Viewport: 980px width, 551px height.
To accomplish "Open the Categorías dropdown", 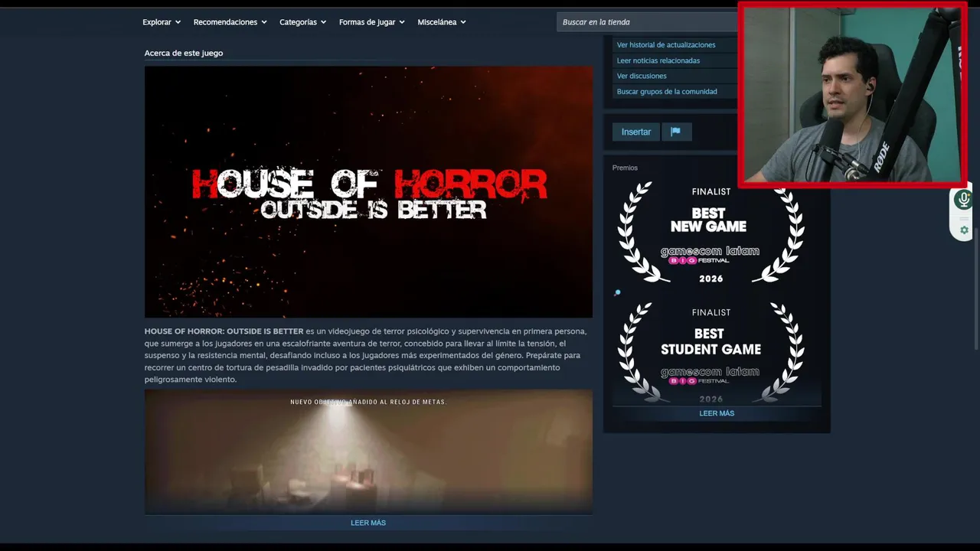I will [x=302, y=22].
